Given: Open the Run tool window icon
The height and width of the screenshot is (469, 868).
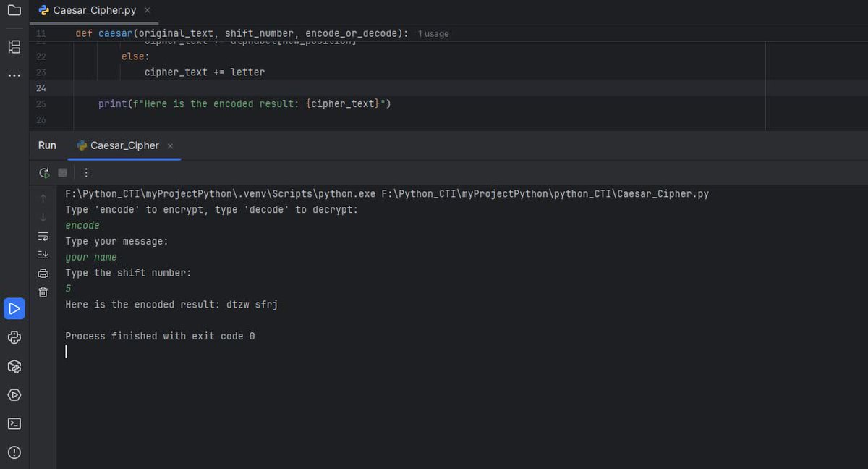Looking at the screenshot, I should (x=14, y=309).
